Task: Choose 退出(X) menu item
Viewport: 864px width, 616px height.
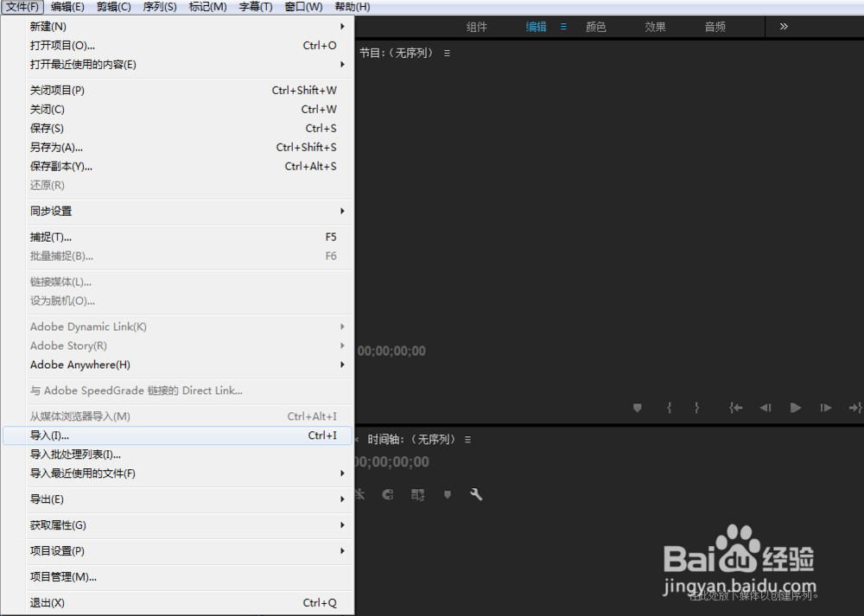Action: coord(178,603)
